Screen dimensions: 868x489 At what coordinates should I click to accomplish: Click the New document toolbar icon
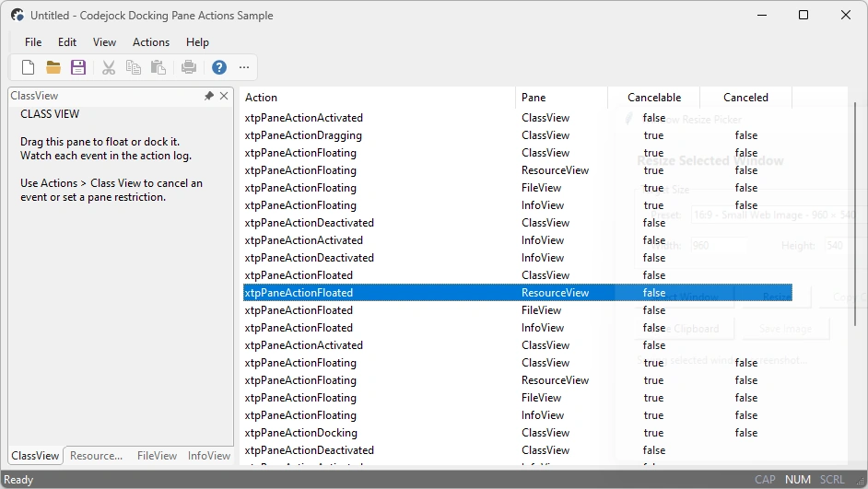(x=28, y=67)
